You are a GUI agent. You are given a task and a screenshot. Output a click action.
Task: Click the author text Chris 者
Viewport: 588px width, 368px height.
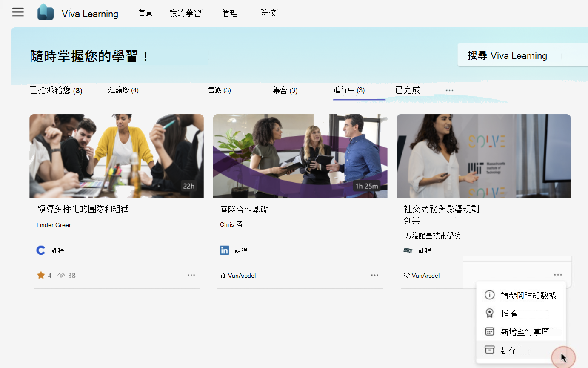coord(231,224)
